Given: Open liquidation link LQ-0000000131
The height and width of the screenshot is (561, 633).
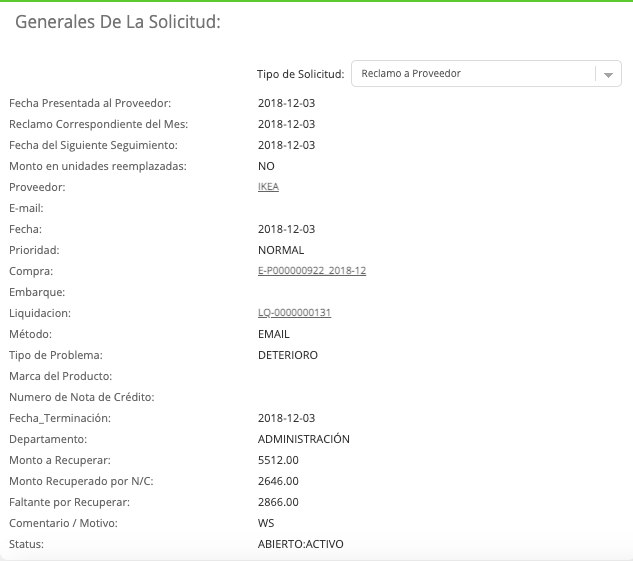Looking at the screenshot, I should pos(295,313).
